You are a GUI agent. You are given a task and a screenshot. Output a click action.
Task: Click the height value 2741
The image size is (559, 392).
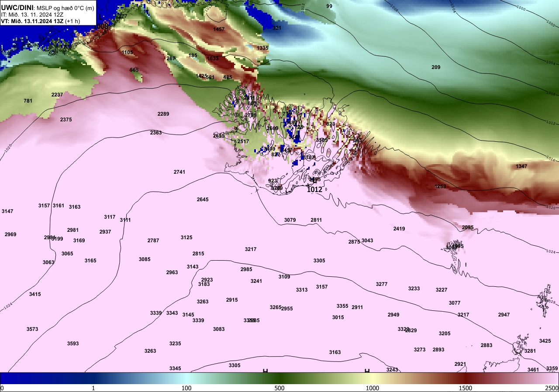[x=179, y=172]
